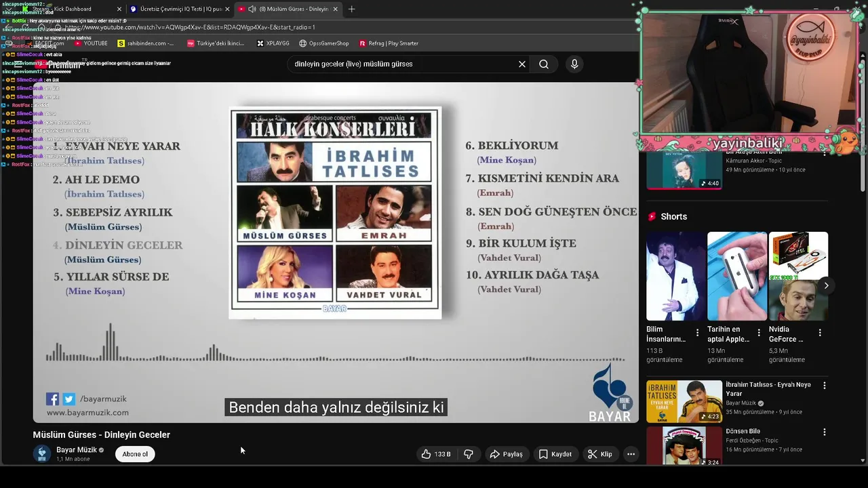Like the video showing 133 B
The width and height of the screenshot is (868, 488).
coord(435,454)
